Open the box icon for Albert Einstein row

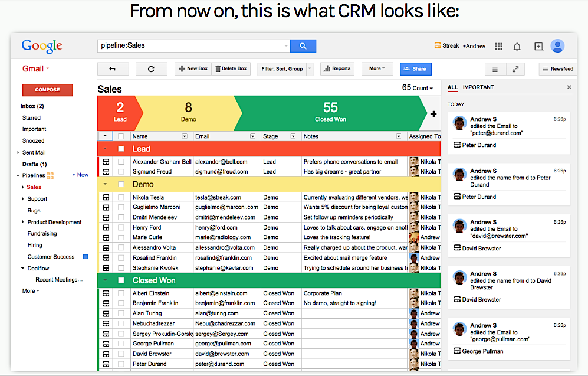click(106, 293)
